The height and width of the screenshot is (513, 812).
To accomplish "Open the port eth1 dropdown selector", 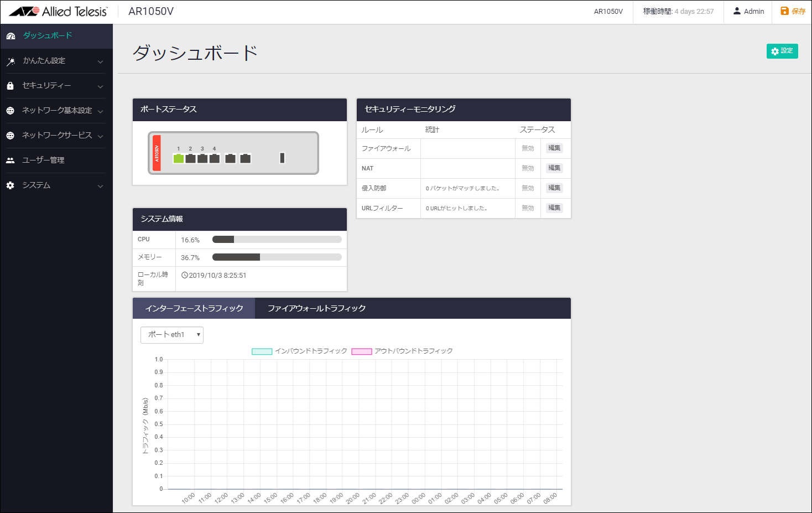I will tap(172, 335).
